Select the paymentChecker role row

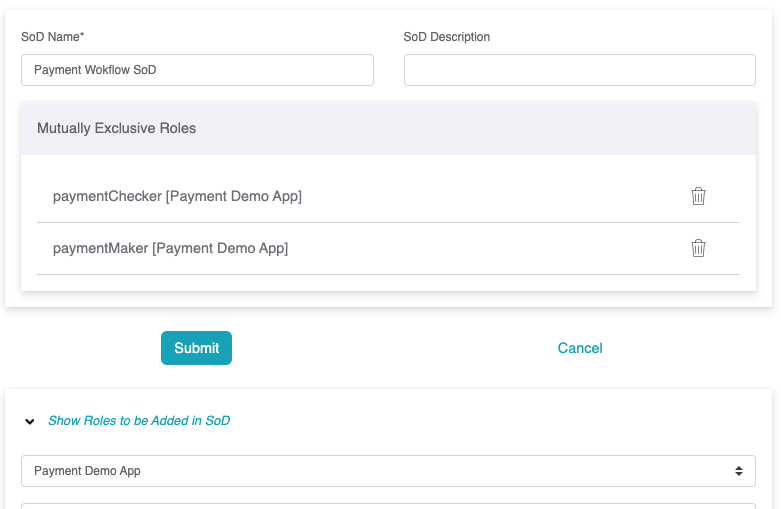388,196
